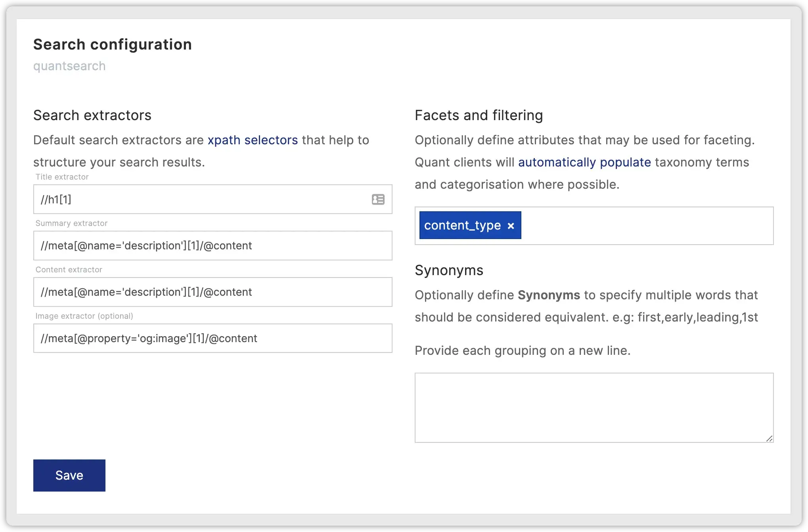Open the xpath selectors link

[x=253, y=140]
